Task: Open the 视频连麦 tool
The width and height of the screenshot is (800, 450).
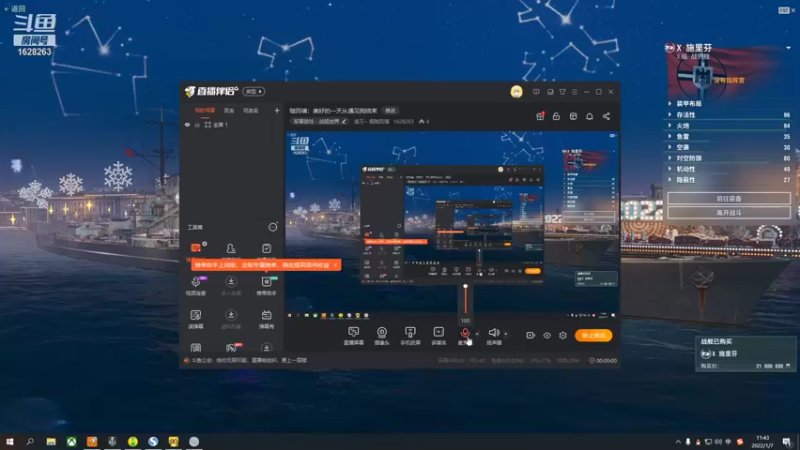Action: click(196, 285)
